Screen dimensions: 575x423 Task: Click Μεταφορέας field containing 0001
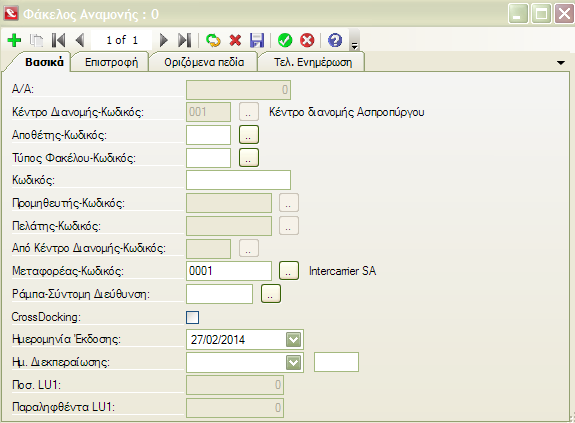[229, 271]
